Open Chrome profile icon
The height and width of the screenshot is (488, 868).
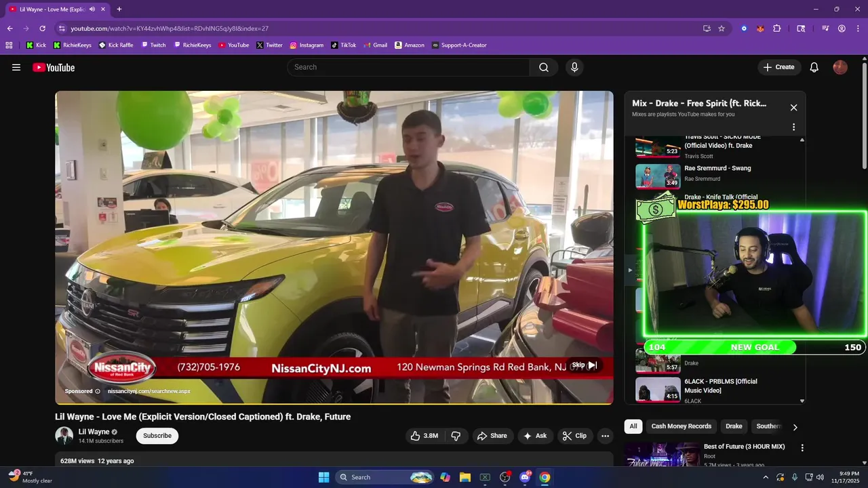(x=842, y=28)
